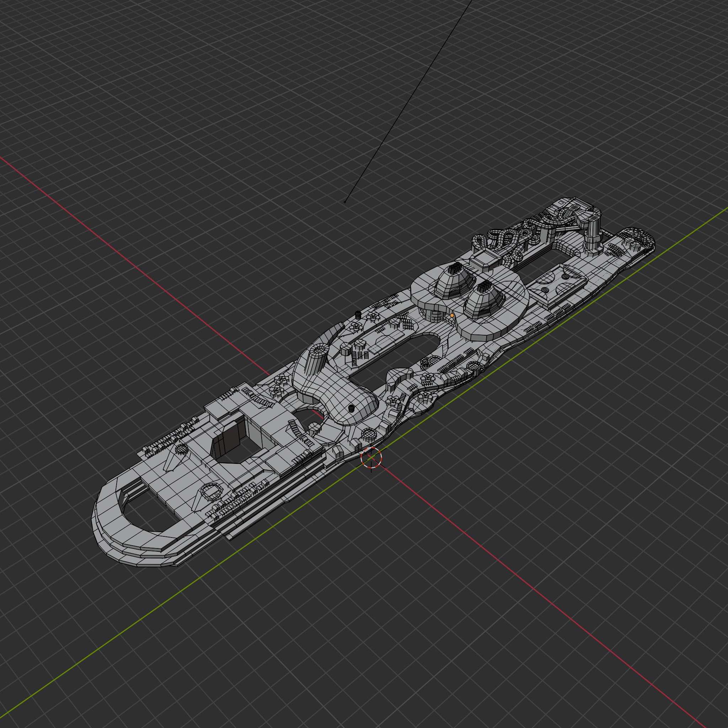Click the black cylinder on the curved blob roof
Screen dimensions: 728x728
[352, 408]
